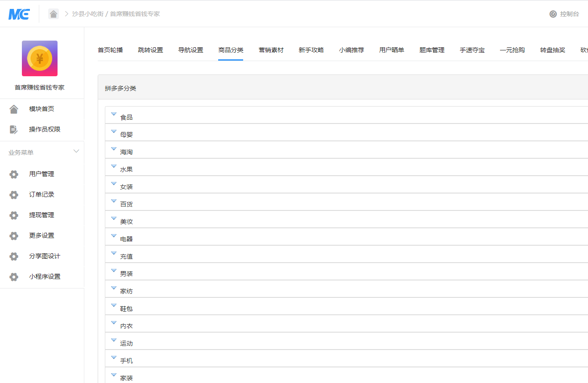Open 控制台 via its circular icon
The width and height of the screenshot is (588, 383).
click(x=552, y=14)
